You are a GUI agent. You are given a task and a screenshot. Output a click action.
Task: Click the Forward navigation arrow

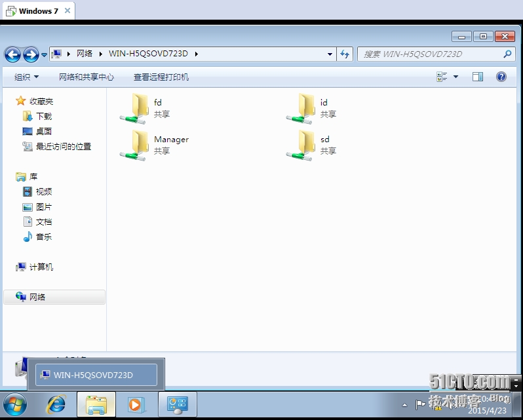(x=31, y=54)
